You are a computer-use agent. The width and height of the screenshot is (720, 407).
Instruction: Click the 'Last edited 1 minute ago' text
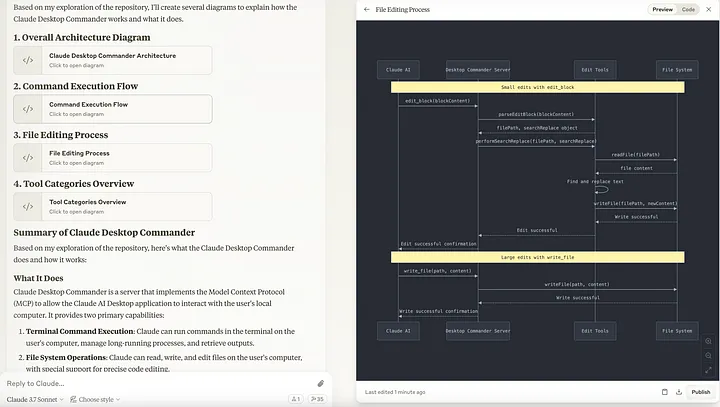[x=395, y=392]
